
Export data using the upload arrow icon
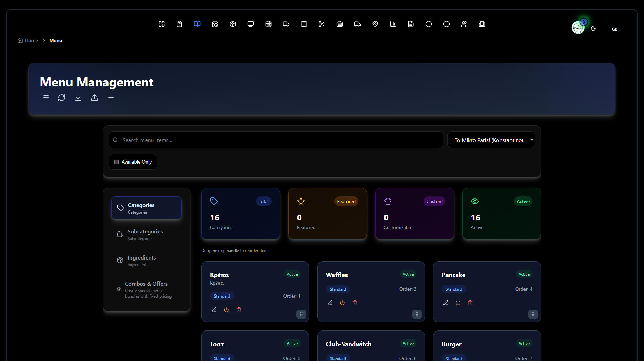[94, 98]
